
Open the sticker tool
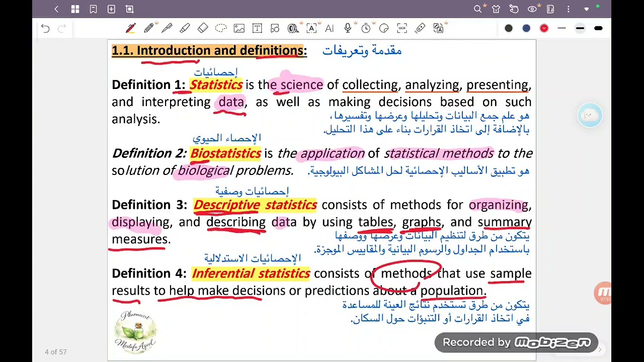384,28
